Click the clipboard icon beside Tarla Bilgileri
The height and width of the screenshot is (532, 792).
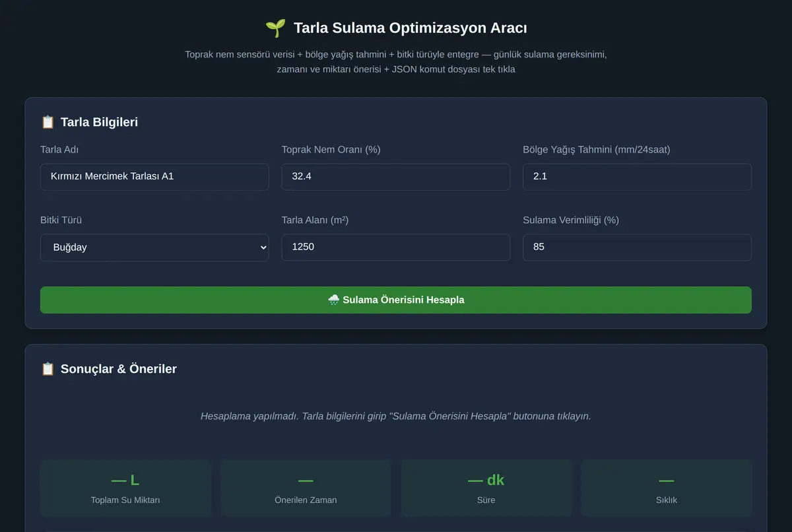coord(48,122)
